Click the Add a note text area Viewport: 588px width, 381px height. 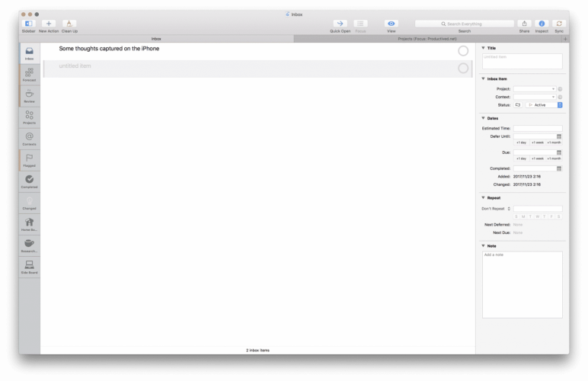(522, 285)
